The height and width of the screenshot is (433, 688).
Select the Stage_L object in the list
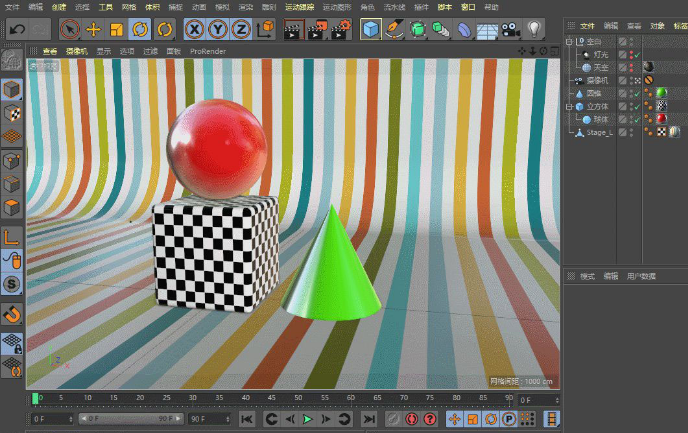coord(598,132)
